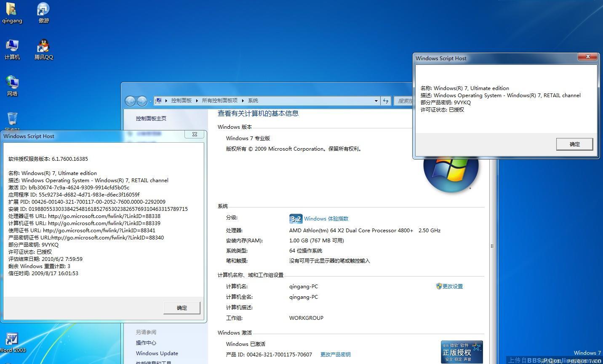Launch the Word 2003 desktop icon
This screenshot has width=603, height=364.
point(12,343)
